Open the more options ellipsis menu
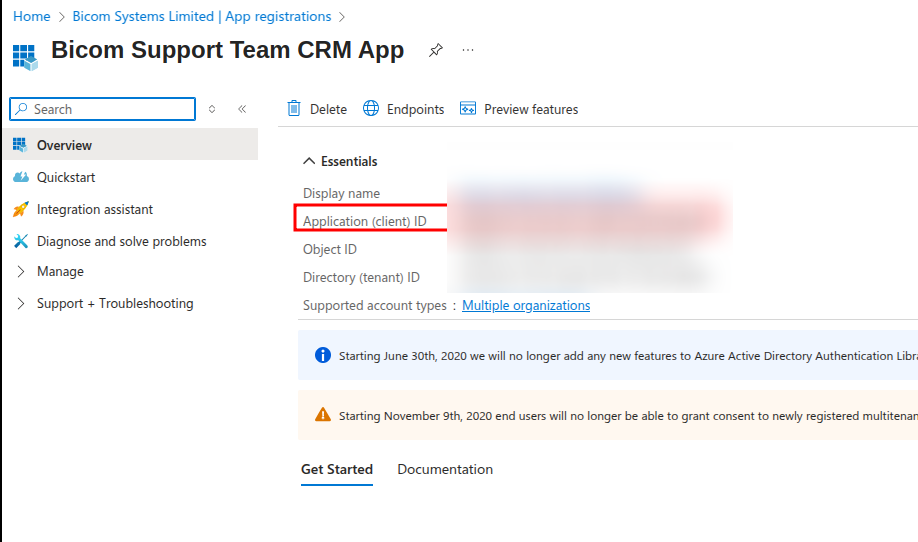 [468, 50]
